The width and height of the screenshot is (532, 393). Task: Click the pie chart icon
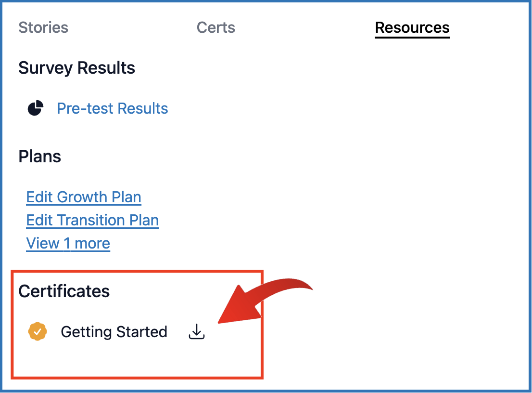tap(36, 108)
